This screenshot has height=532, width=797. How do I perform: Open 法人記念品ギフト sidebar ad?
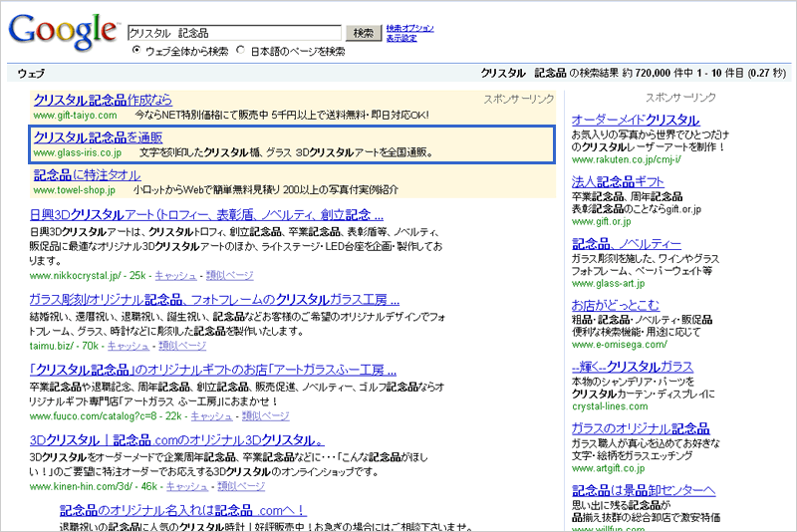coord(618,181)
